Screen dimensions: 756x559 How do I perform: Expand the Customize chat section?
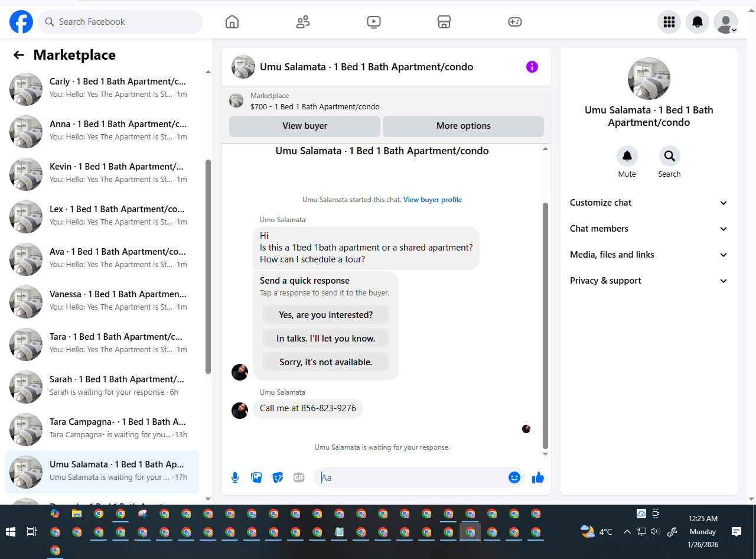649,203
